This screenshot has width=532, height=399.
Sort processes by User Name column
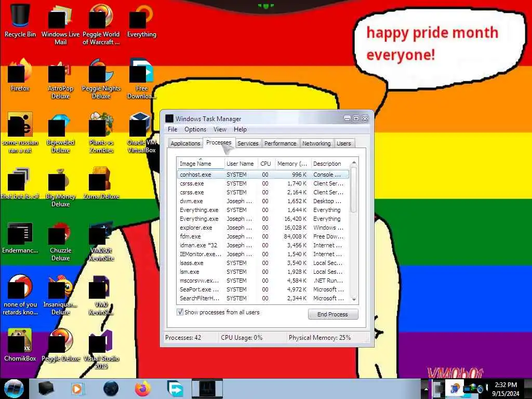241,164
